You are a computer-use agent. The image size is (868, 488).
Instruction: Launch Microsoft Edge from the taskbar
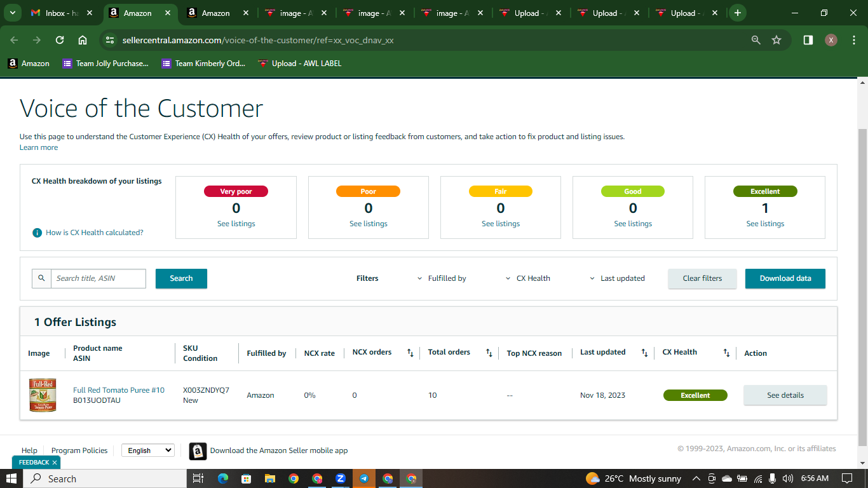coord(222,478)
